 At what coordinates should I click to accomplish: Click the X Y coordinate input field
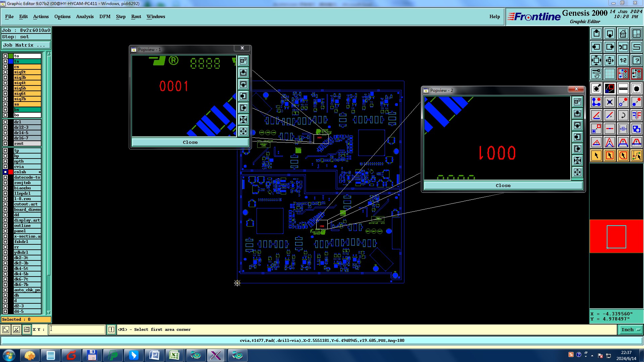(77, 329)
